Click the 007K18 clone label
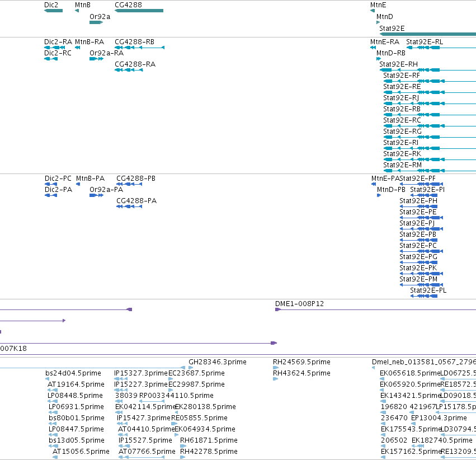Screen dimensions: 476x460 tap(13, 349)
